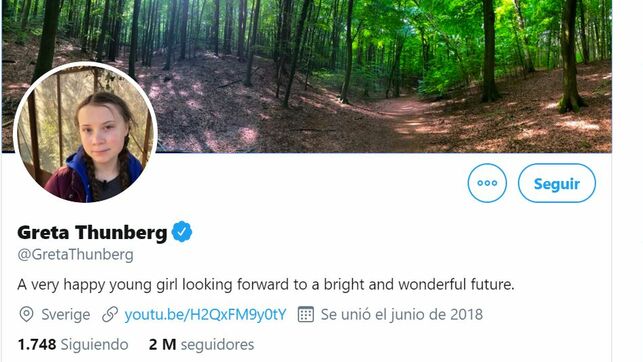Click the bio text about a bright future
The image size is (643, 362).
pyautogui.click(x=266, y=285)
